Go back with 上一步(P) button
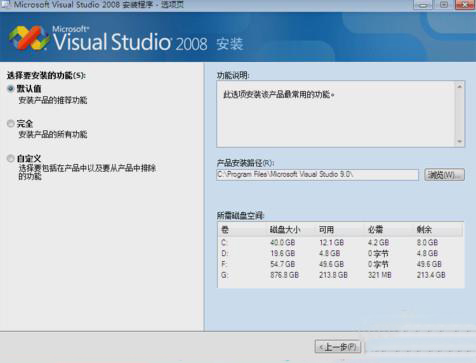This screenshot has width=476, height=363. [x=338, y=347]
